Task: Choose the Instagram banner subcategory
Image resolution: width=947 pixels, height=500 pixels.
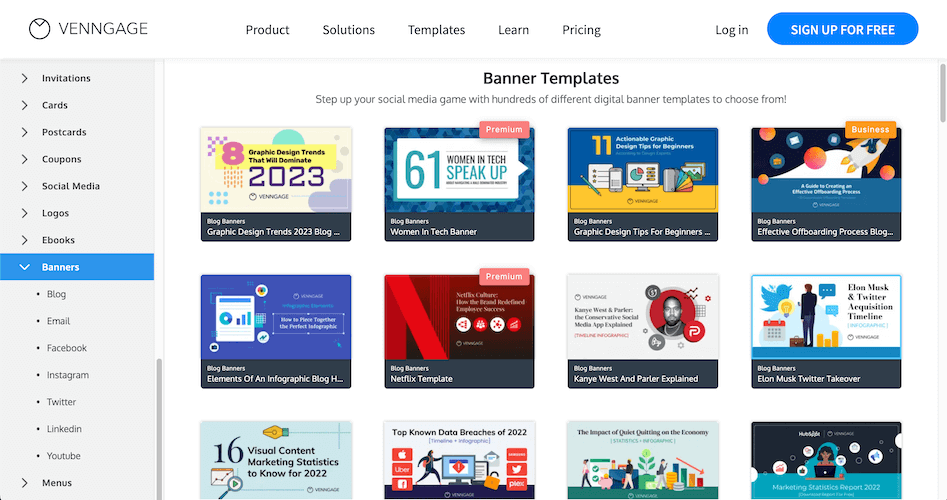Action: (x=68, y=375)
